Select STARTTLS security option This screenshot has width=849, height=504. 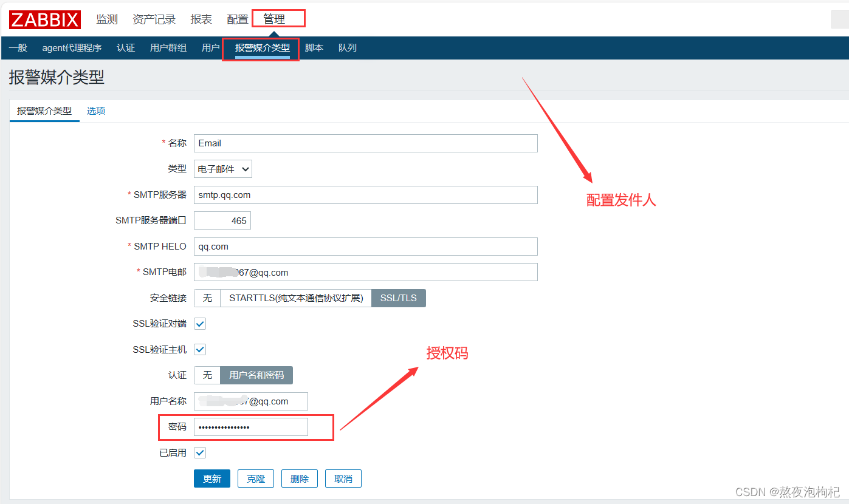[x=296, y=298]
